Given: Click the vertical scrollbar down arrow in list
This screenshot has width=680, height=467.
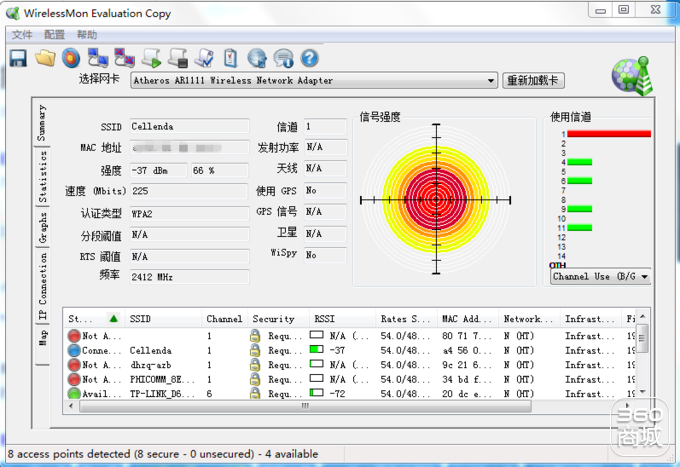Looking at the screenshot, I should coord(643,392).
